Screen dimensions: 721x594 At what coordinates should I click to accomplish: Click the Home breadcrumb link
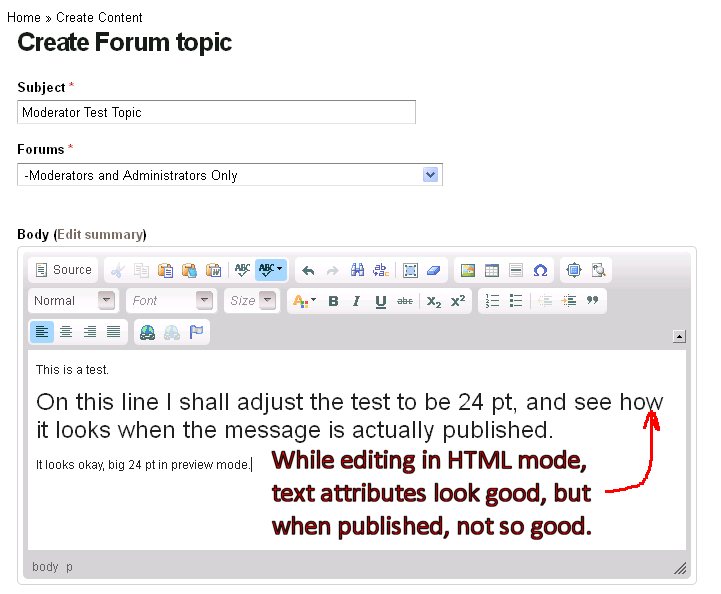24,18
